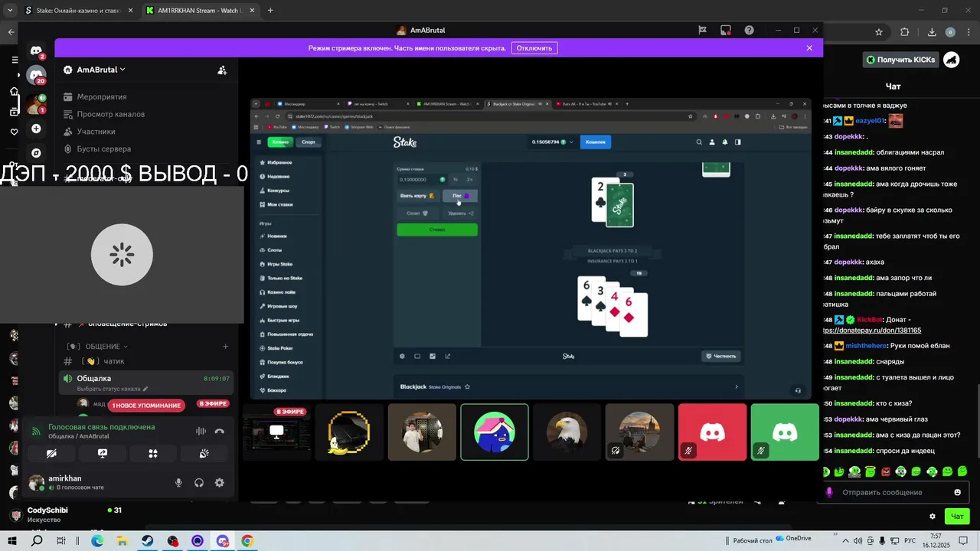The height and width of the screenshot is (551, 980).
Task: Disable streamer mode via Отключить button
Action: point(534,47)
